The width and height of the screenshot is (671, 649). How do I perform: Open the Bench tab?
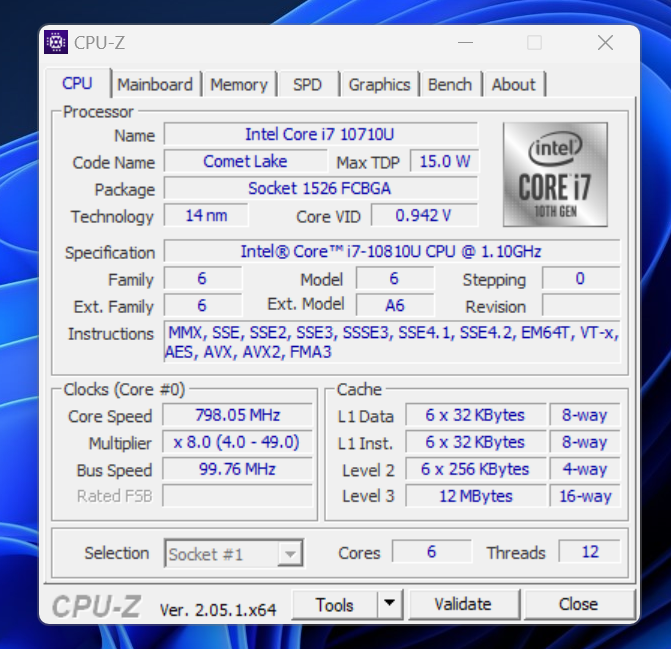coord(449,85)
